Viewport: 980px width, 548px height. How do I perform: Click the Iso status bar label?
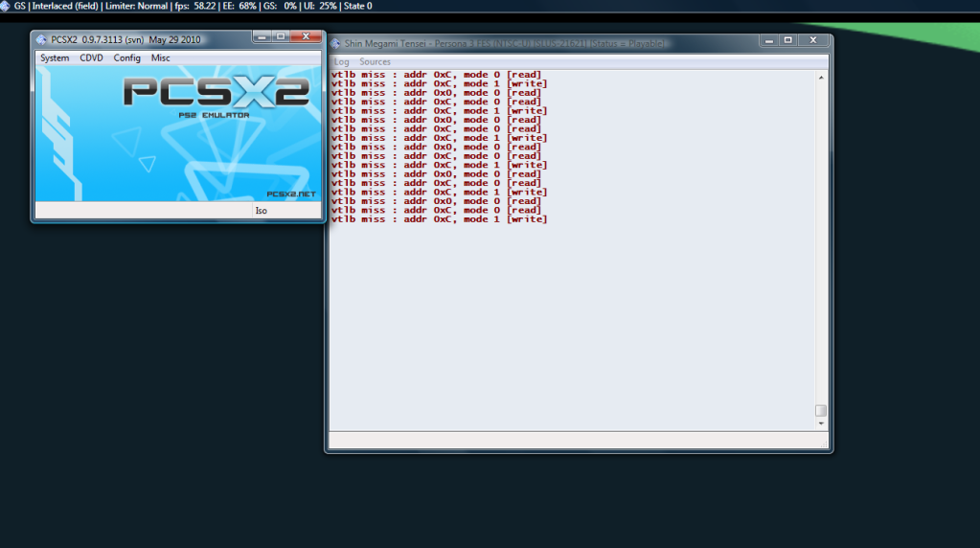pos(262,211)
